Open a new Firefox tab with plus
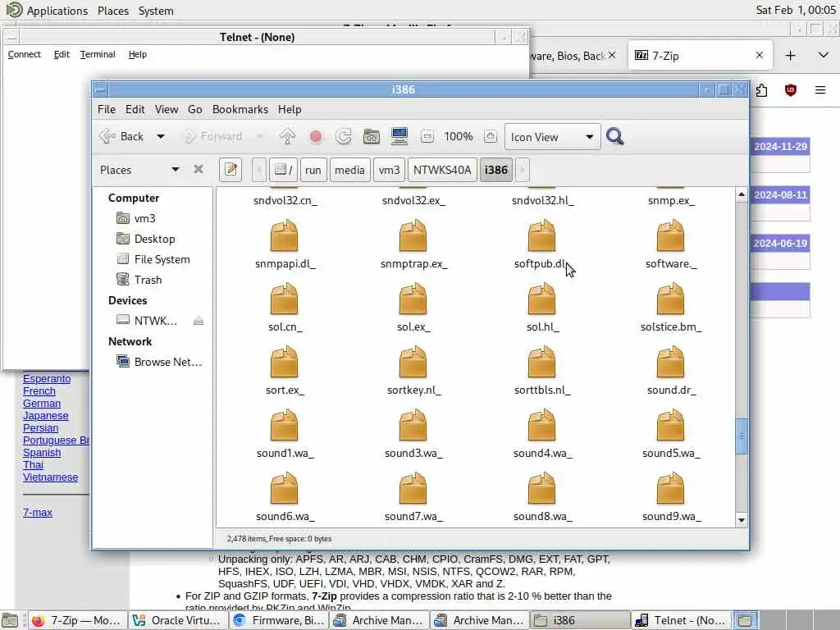This screenshot has width=840, height=630. tap(790, 56)
